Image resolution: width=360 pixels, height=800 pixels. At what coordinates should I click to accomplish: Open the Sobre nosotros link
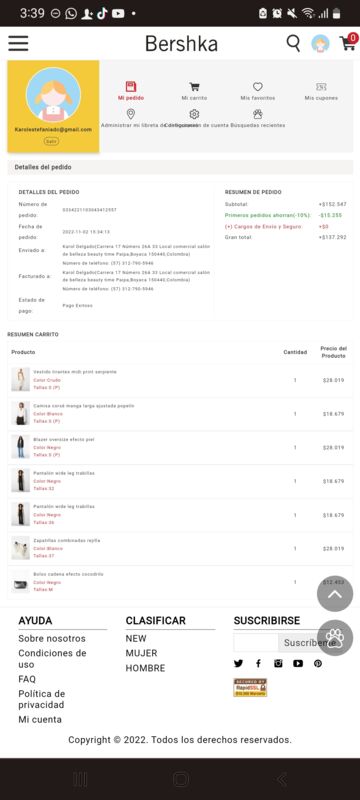pyautogui.click(x=52, y=638)
